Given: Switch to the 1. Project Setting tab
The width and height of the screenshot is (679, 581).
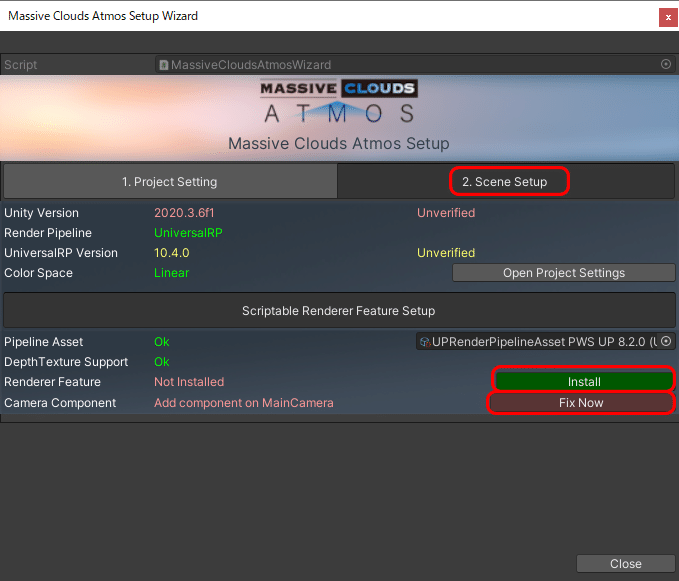Looking at the screenshot, I should 170,181.
